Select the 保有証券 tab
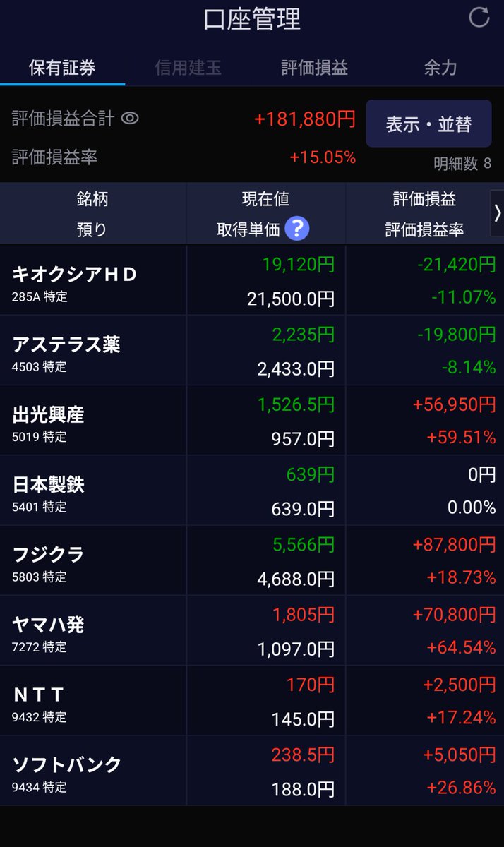The height and width of the screenshot is (847, 504). coord(62,68)
